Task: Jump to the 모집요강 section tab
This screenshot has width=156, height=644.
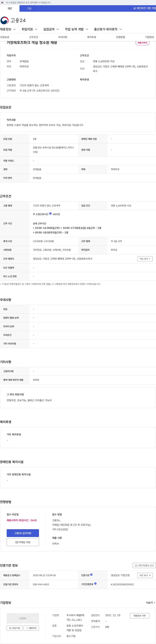Action: (x=5, y=37)
